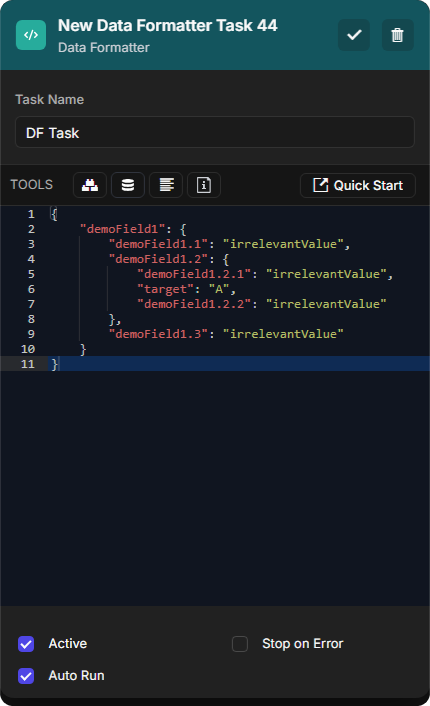Click the 'Auto Run' label
The height and width of the screenshot is (706, 430).
pyautogui.click(x=77, y=676)
